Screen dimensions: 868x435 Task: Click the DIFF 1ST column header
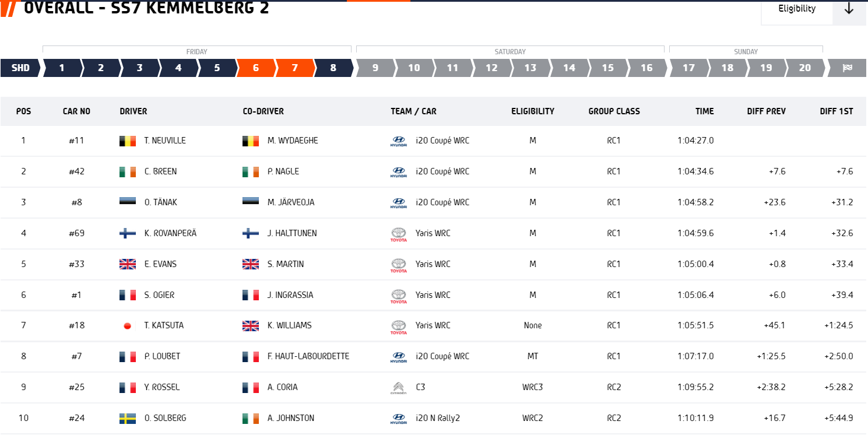(x=837, y=111)
